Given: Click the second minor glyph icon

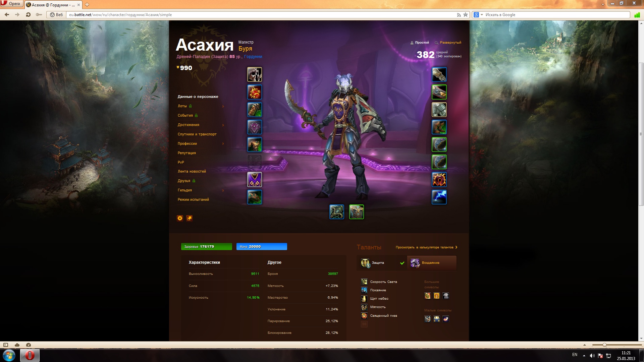Looking at the screenshot, I should coord(437,319).
